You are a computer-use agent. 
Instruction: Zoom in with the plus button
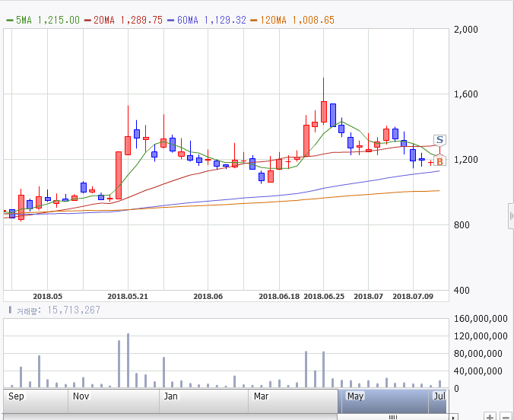[490, 417]
